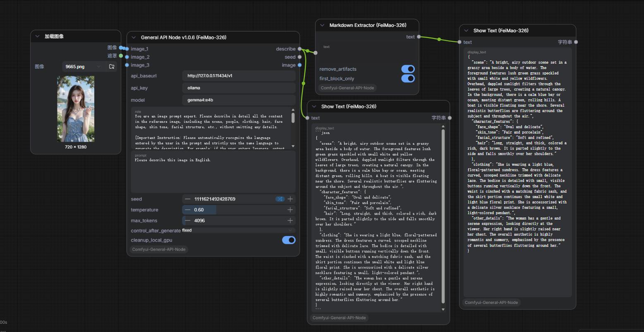Collapse the Markdown Extractor node chevron
Screen dimensions: 644x332
click(x=322, y=25)
